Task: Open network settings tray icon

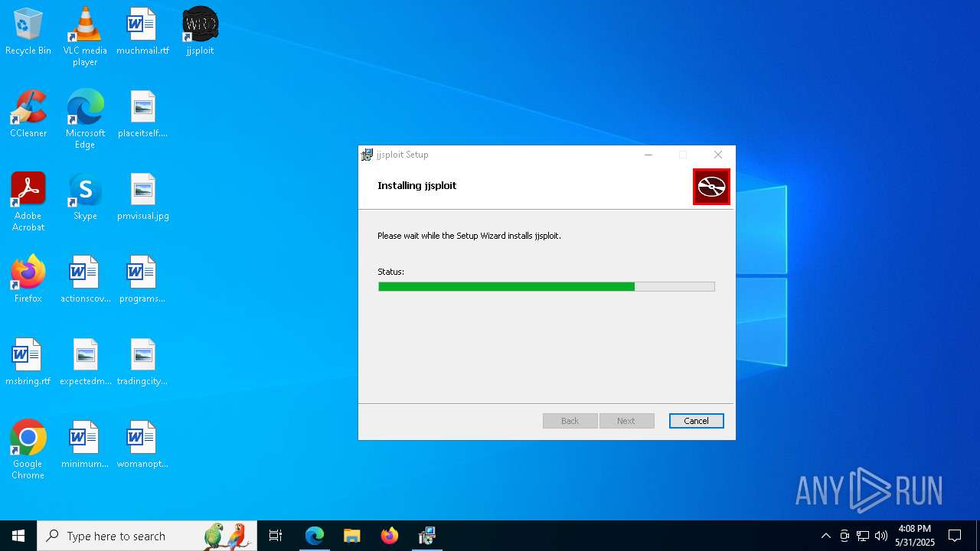Action: 863,536
